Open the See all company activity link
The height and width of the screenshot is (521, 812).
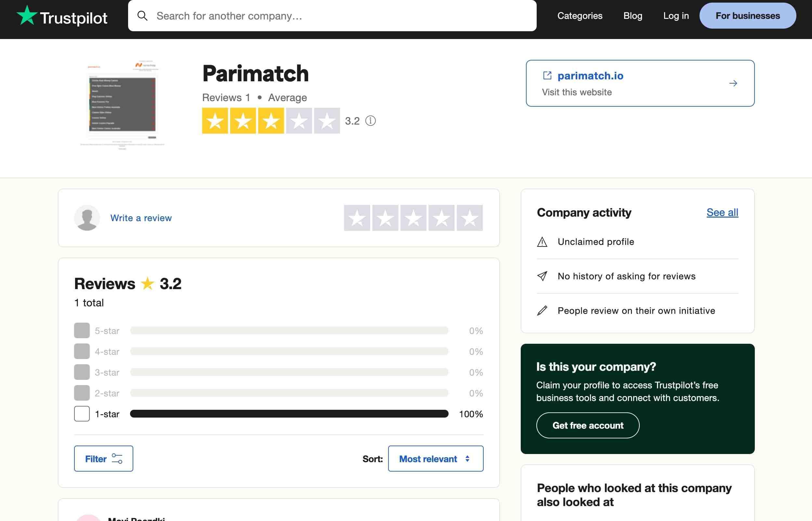point(722,212)
